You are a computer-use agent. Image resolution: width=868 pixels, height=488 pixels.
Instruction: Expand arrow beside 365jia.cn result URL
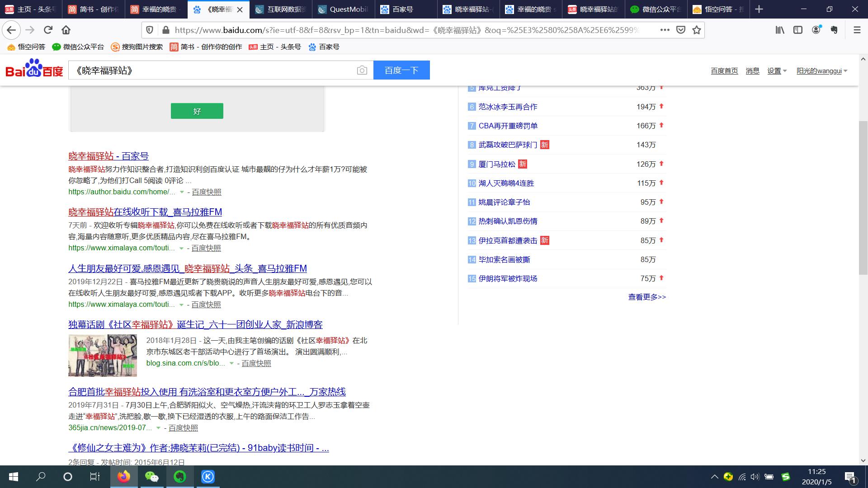pos(158,428)
